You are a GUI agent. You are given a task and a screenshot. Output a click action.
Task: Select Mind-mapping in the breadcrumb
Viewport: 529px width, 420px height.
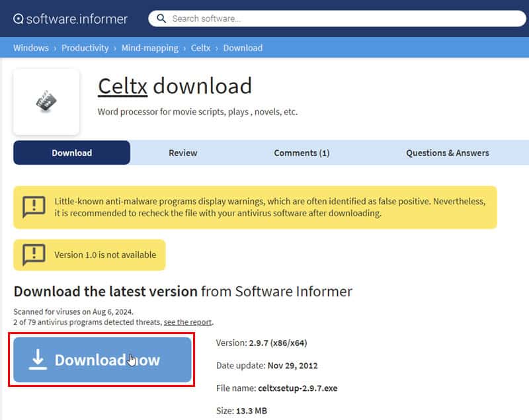click(149, 48)
